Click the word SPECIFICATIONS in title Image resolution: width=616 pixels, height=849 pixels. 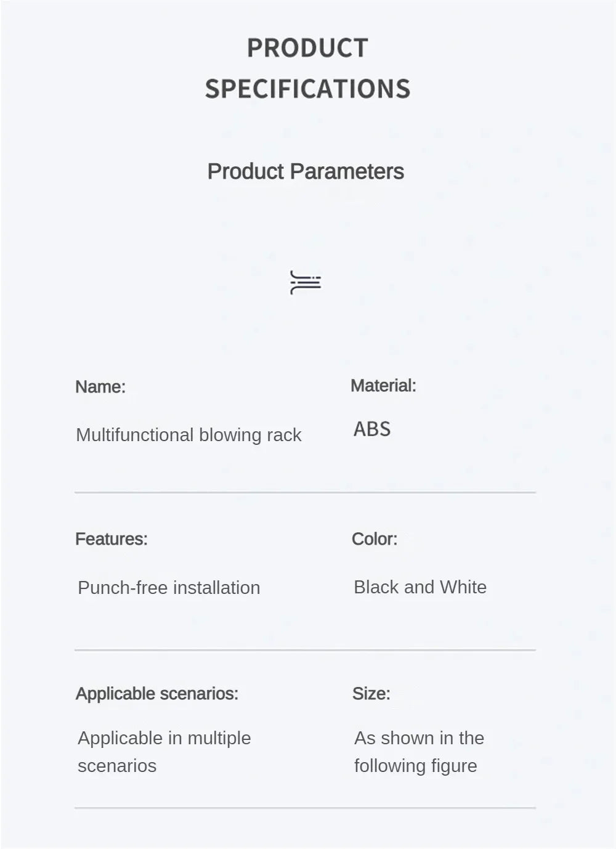pyautogui.click(x=307, y=89)
